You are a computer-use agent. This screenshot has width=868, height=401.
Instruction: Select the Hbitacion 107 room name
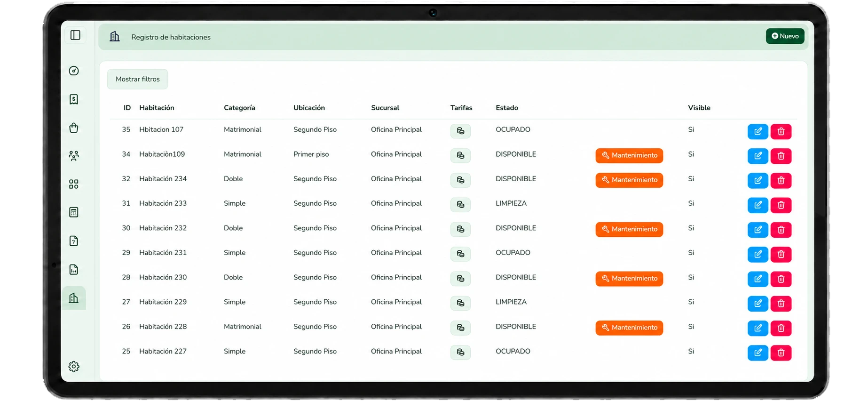pos(161,129)
